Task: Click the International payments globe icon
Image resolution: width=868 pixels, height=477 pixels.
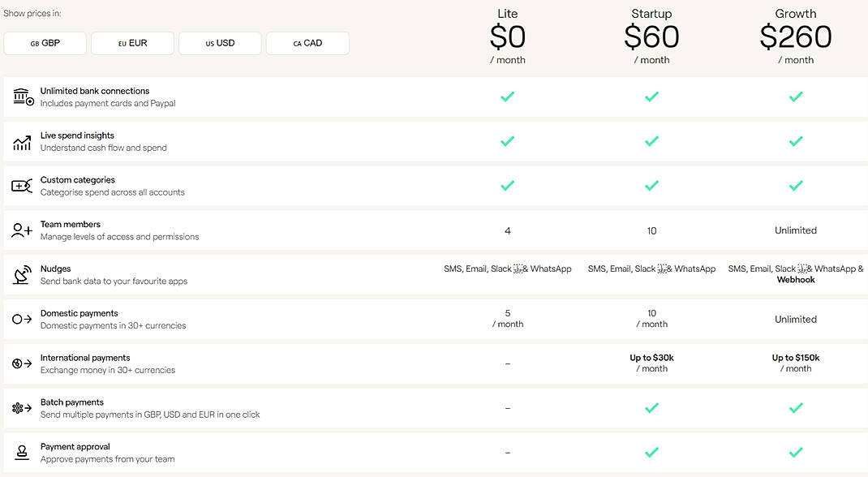Action: (22, 363)
